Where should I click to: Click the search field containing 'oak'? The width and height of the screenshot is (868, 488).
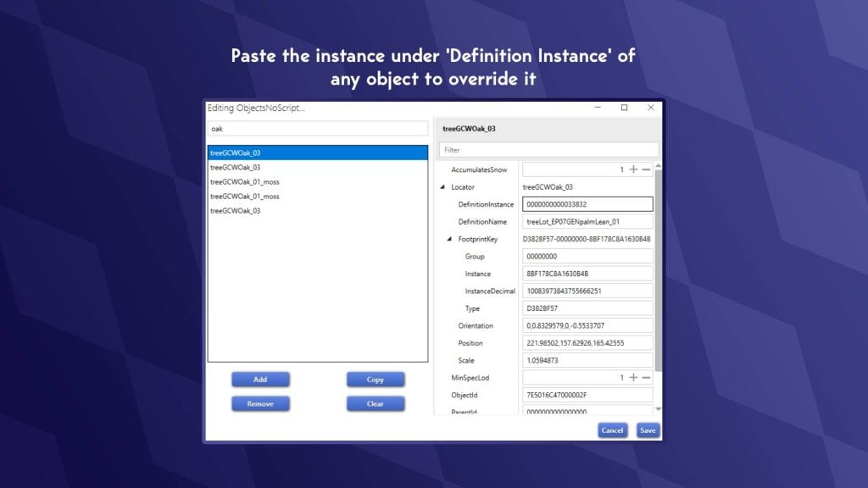coord(318,129)
